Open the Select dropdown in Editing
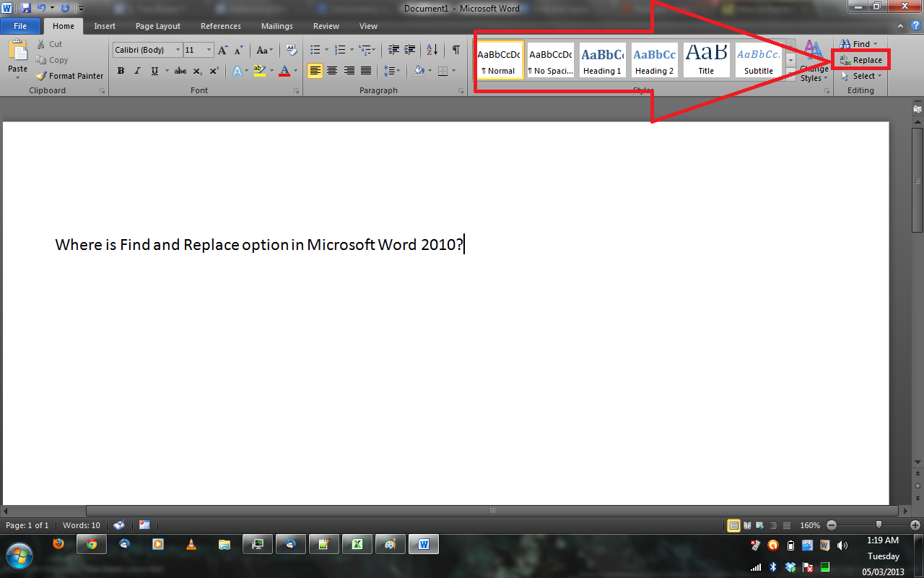 tap(861, 76)
